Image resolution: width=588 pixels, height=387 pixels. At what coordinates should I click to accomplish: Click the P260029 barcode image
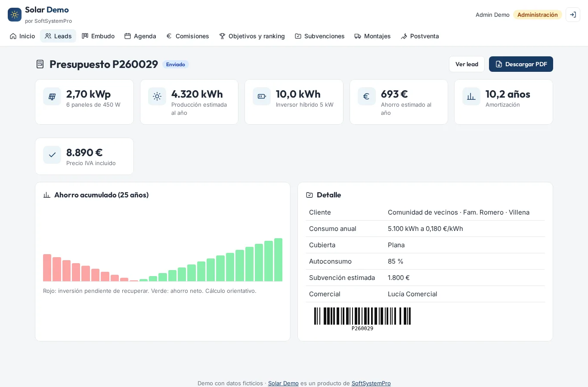[x=362, y=319]
